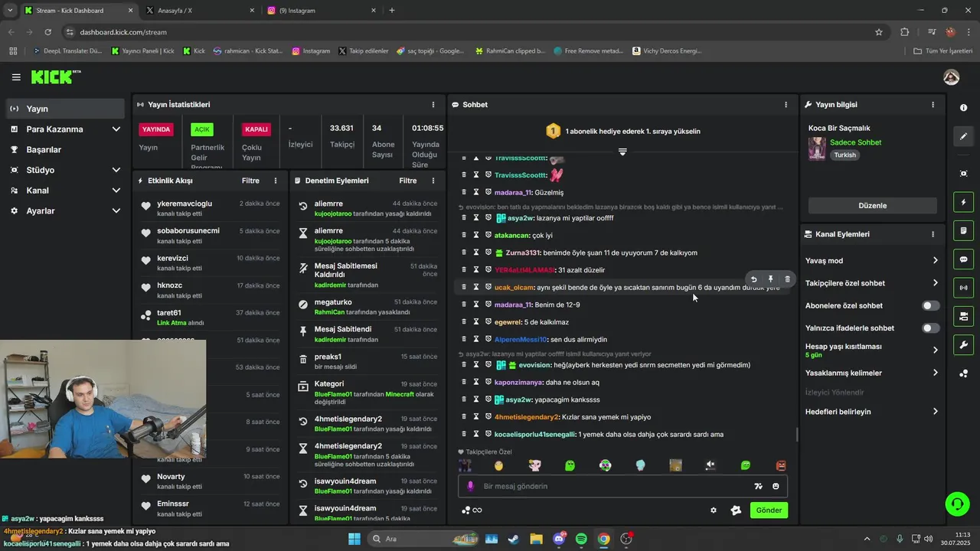Click the 7TV icon in message box
This screenshot has width=980, height=551.
click(758, 486)
